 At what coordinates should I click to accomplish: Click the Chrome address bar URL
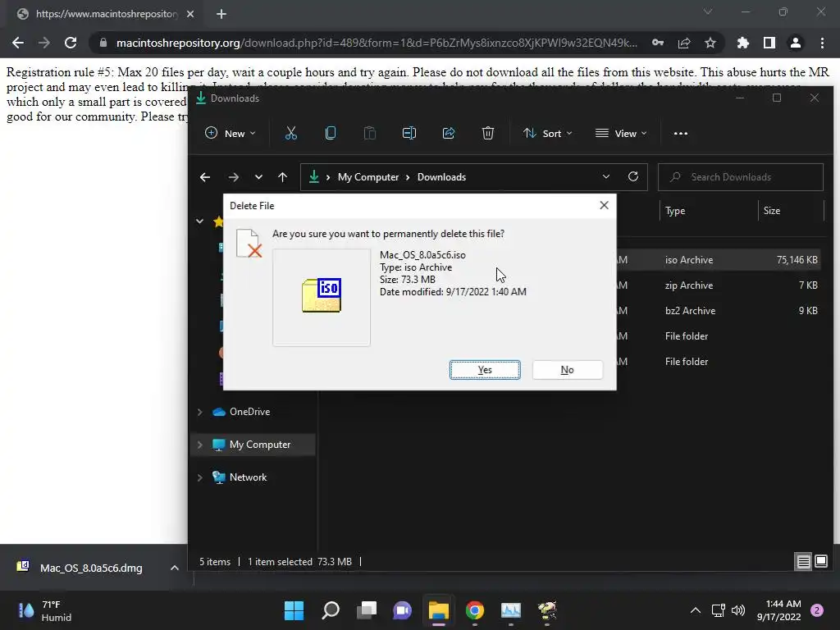click(x=377, y=43)
